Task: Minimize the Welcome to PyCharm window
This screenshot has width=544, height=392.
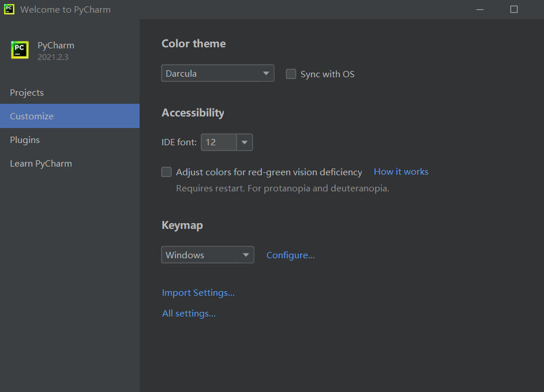Action: point(480,9)
